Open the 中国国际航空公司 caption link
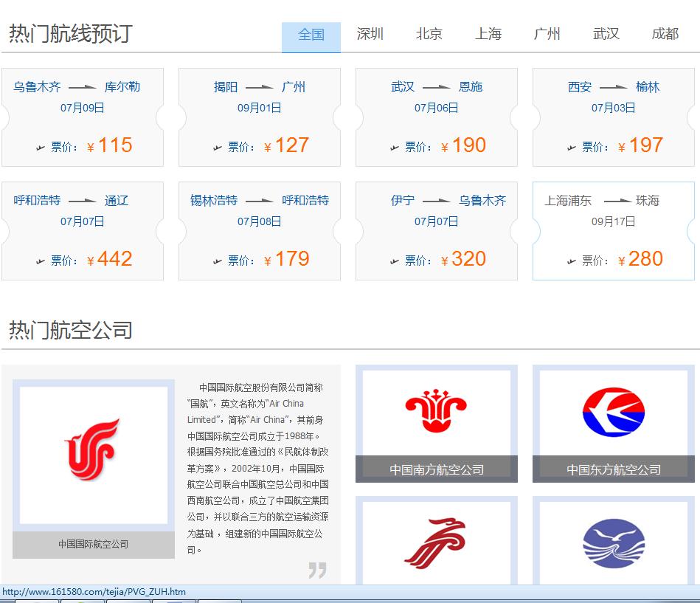 [x=93, y=545]
